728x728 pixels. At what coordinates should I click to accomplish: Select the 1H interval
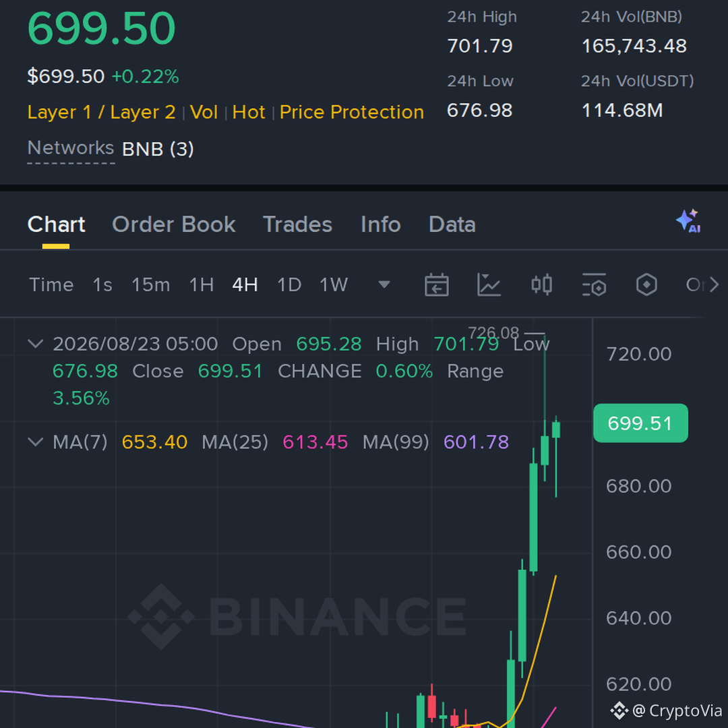pyautogui.click(x=202, y=284)
